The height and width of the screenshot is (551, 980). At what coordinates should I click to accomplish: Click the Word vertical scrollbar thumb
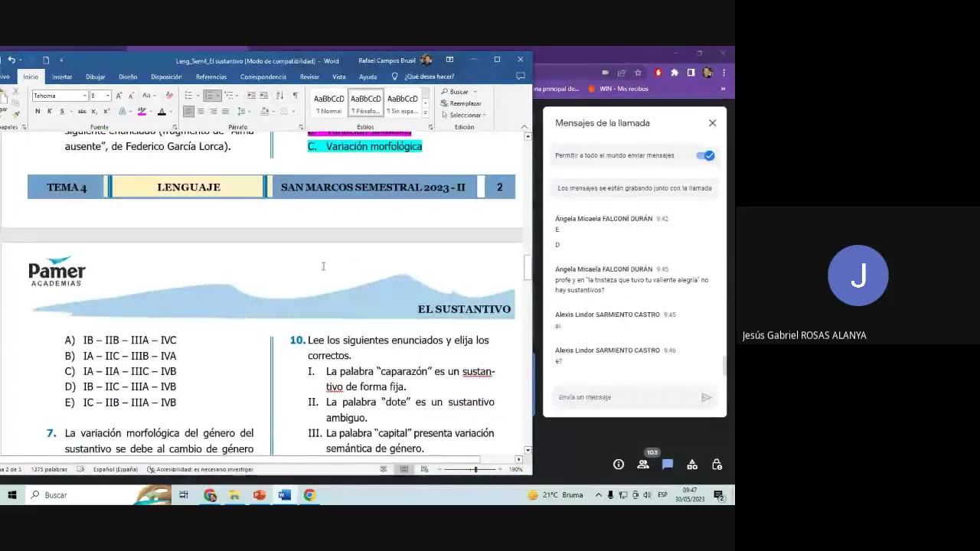(x=528, y=269)
